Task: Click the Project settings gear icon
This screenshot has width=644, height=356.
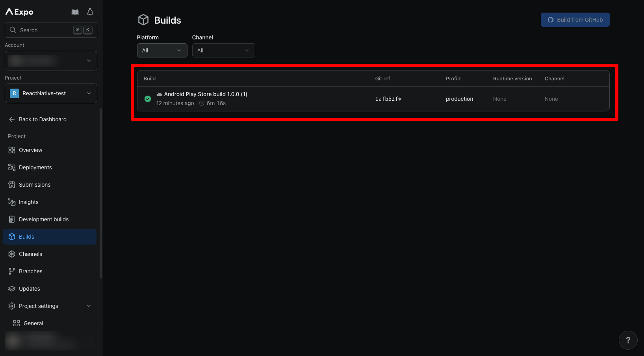Action: 12,306
